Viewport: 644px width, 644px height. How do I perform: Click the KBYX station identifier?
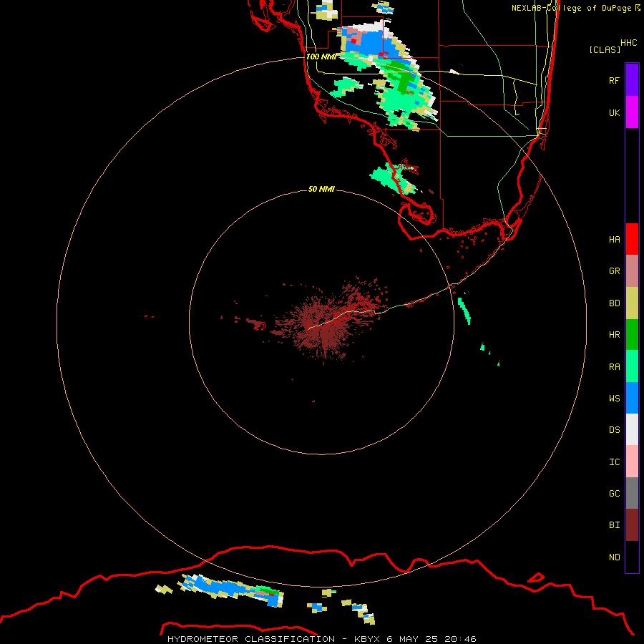368,639
